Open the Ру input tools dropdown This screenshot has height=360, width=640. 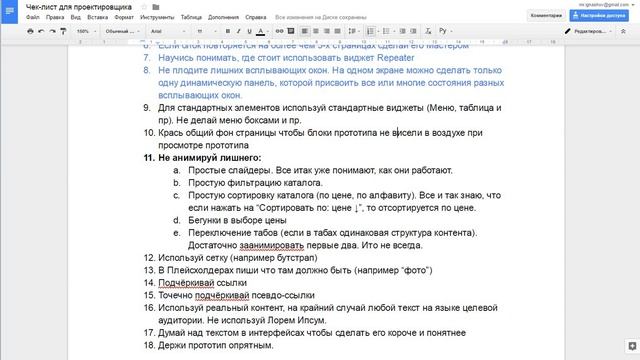[x=446, y=31]
